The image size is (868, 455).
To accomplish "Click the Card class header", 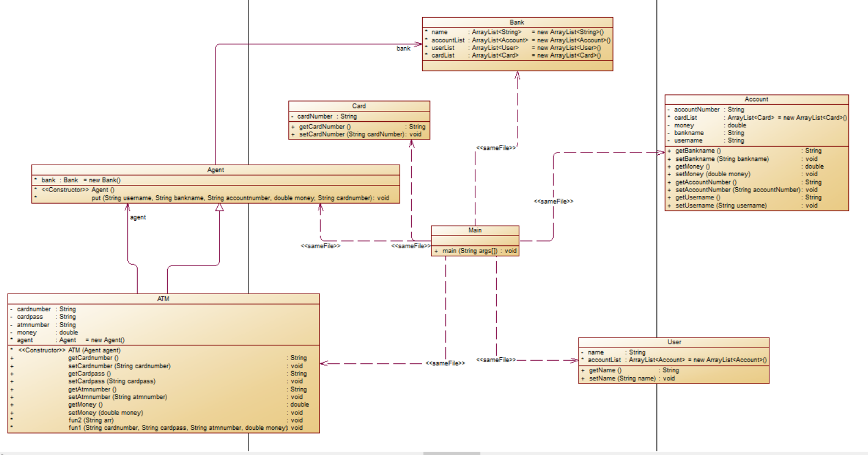I will click(x=359, y=106).
